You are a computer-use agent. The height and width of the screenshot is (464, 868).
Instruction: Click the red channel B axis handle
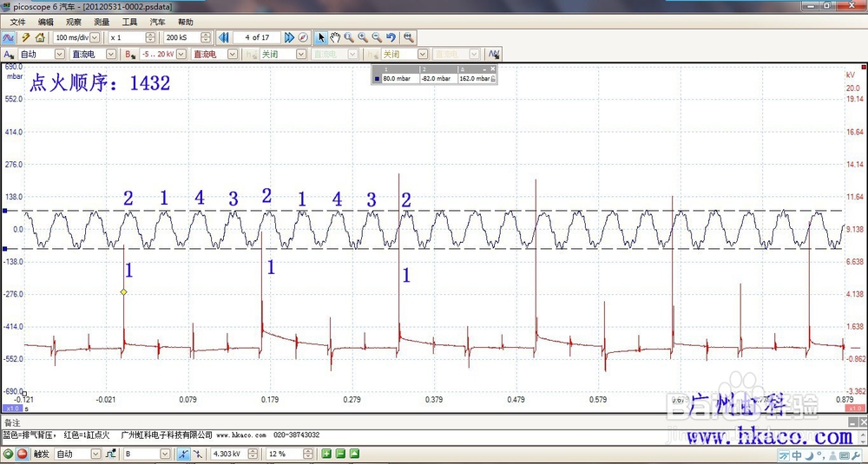[864, 67]
